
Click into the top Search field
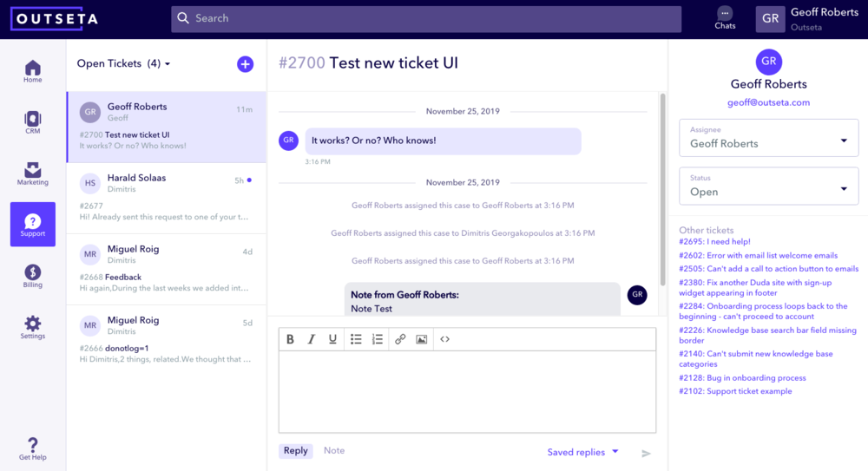425,18
